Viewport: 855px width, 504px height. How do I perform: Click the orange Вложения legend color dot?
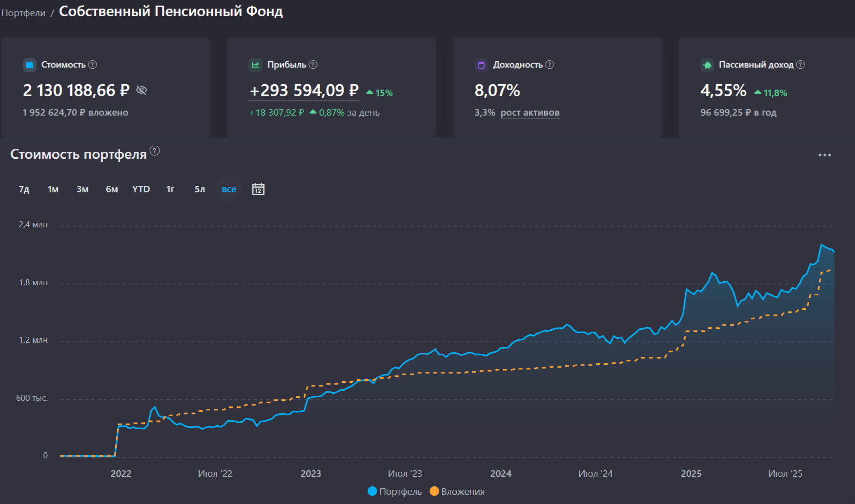click(434, 491)
